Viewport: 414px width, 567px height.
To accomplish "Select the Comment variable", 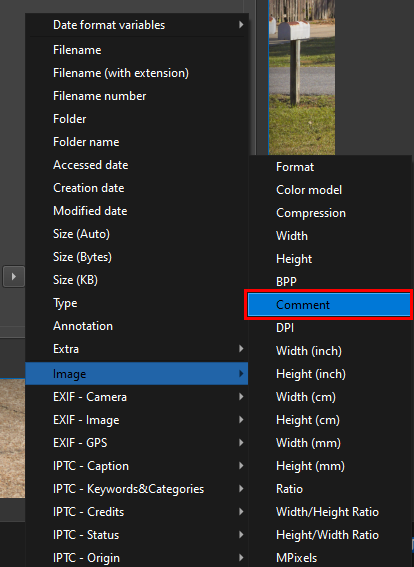I will point(329,304).
